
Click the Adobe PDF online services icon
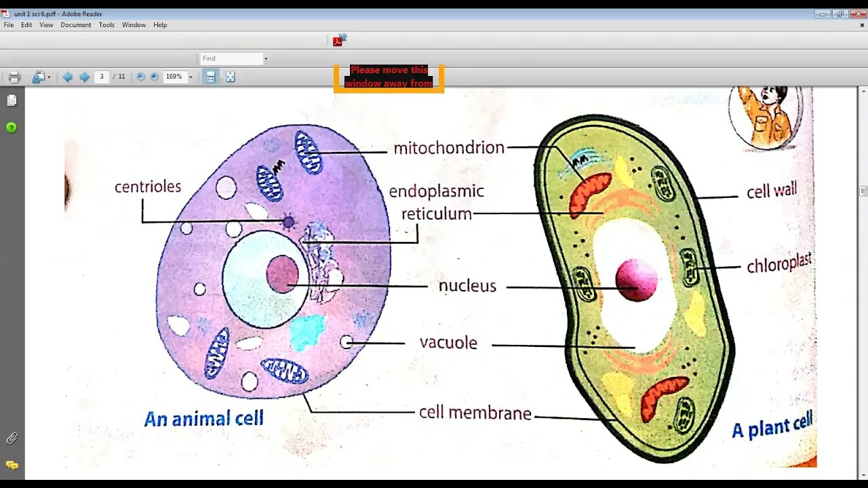point(339,40)
